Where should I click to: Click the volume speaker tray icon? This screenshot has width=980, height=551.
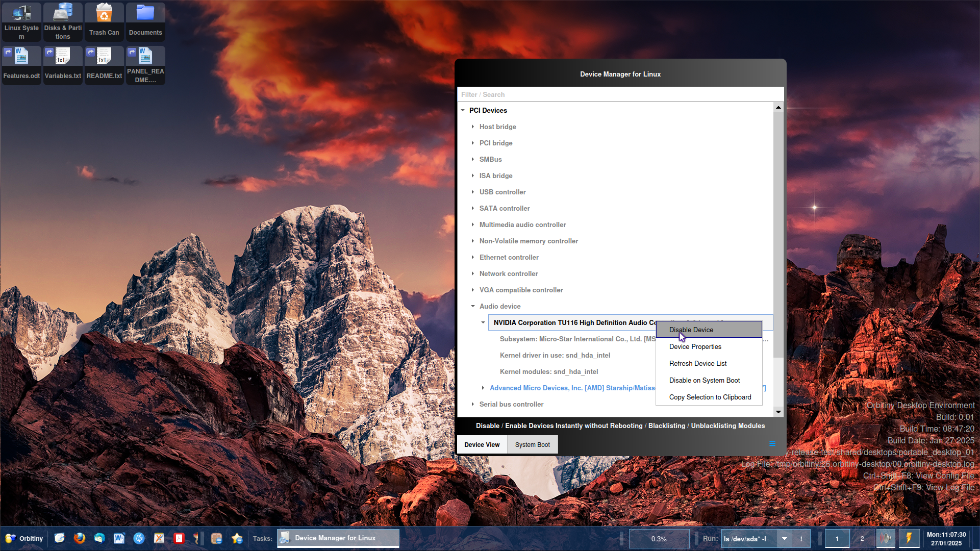pyautogui.click(x=886, y=538)
